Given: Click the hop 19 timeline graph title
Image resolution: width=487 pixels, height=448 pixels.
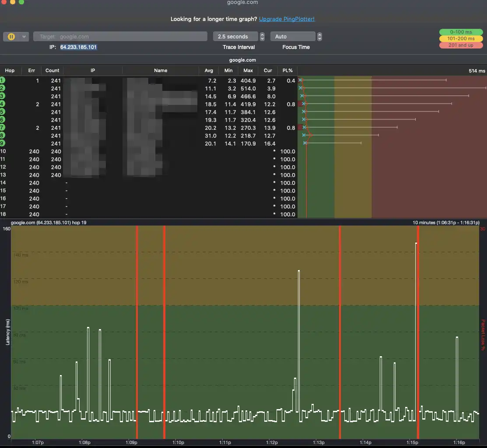Looking at the screenshot, I should click(49, 223).
